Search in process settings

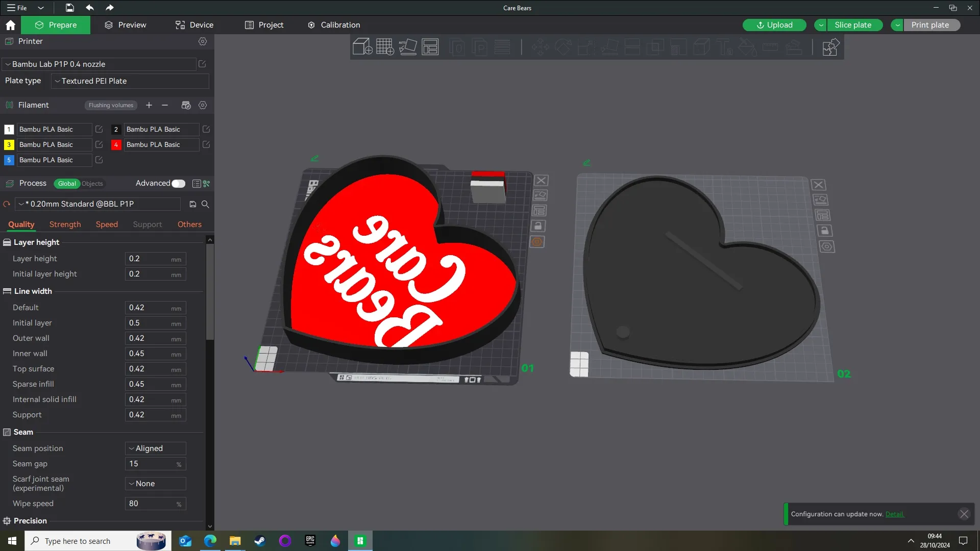(205, 204)
